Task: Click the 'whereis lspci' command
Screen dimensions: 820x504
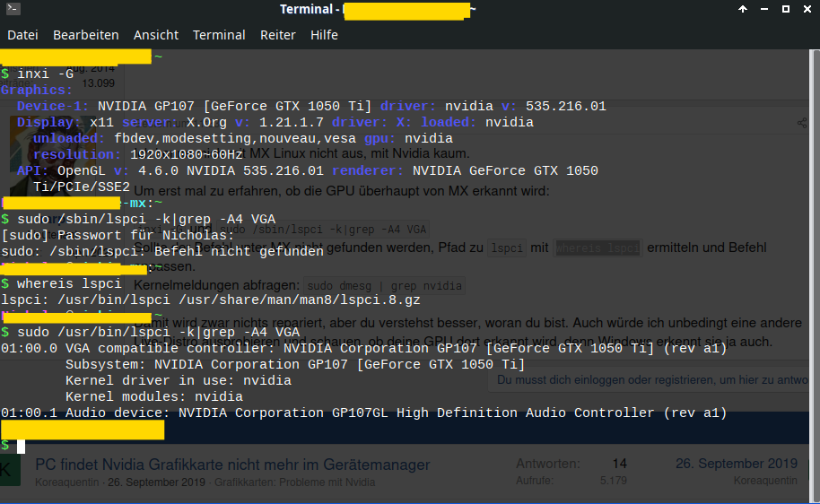Action: 69,284
